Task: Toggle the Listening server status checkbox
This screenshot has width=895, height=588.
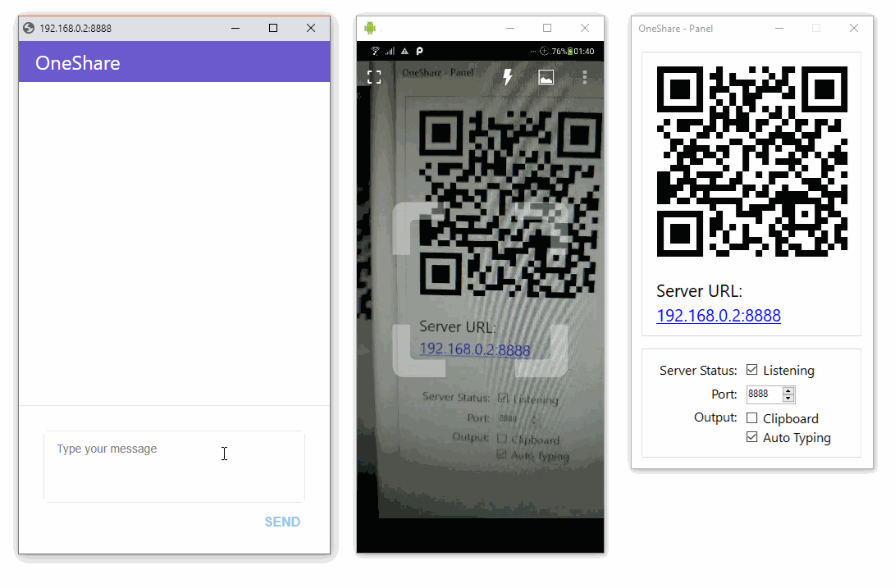Action: [751, 370]
